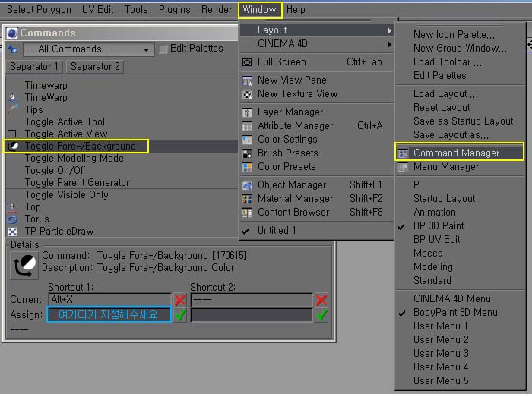532x394 pixels.
Task: Click the pin icon beside All Commands
Action: [x=13, y=50]
